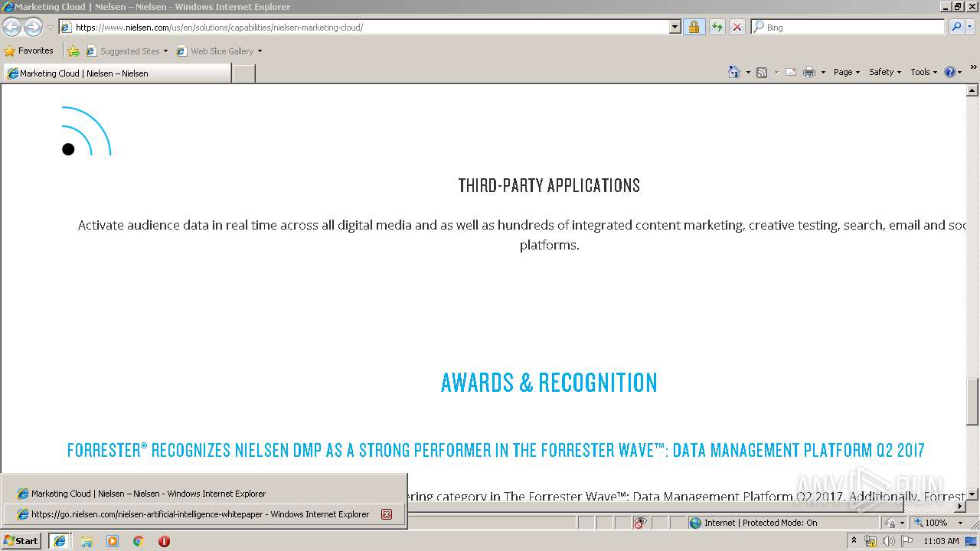This screenshot has width=980, height=551.
Task: Refresh the page
Action: click(717, 28)
